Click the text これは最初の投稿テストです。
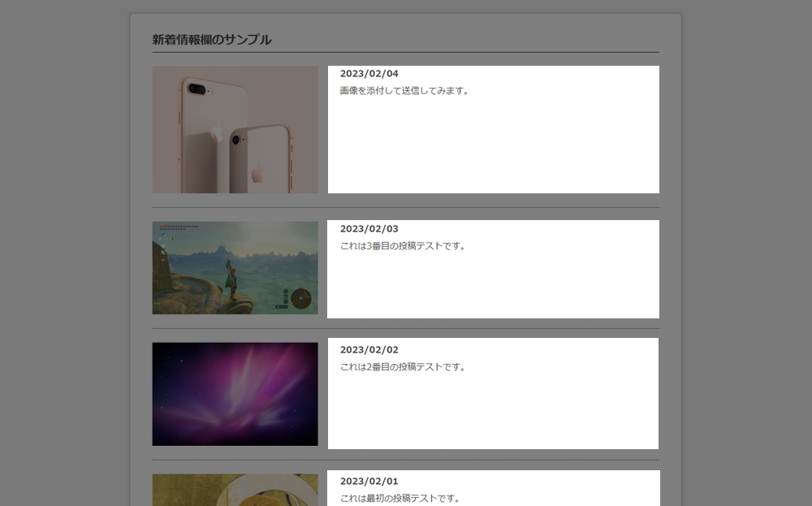812x506 pixels. point(400,499)
